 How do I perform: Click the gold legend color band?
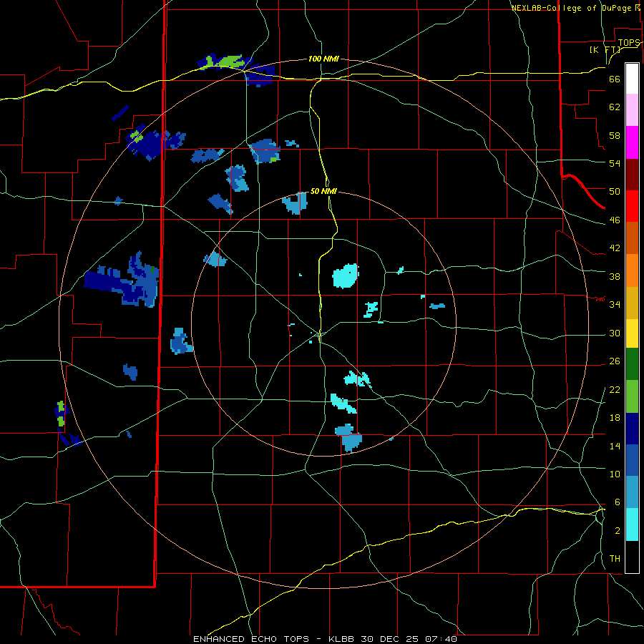point(632,303)
